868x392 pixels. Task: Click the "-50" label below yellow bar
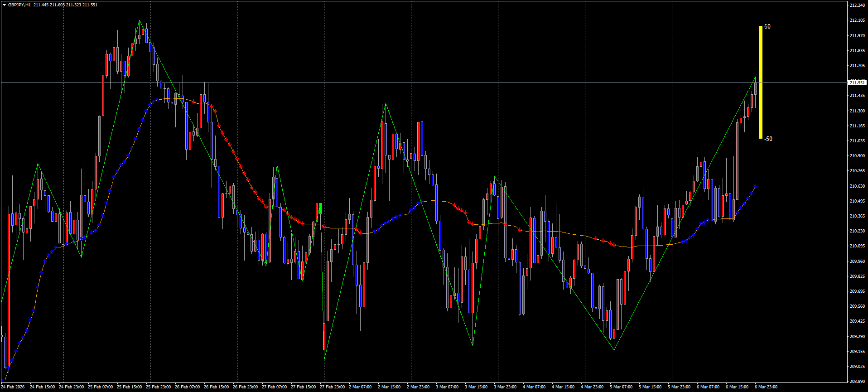[x=768, y=139]
